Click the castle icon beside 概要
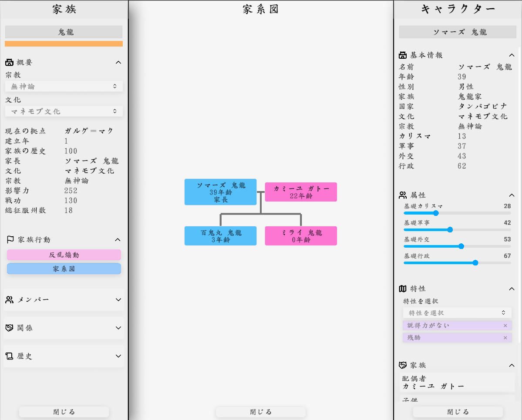 [x=10, y=62]
